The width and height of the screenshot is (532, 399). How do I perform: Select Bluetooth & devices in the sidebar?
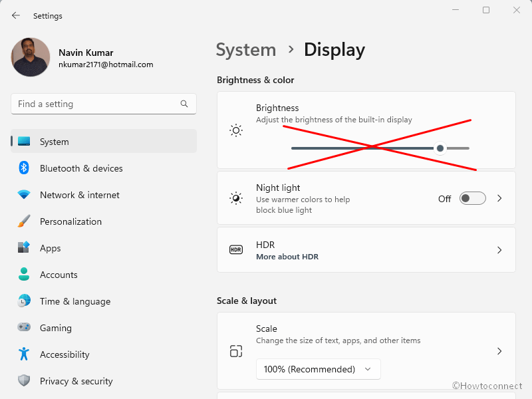(81, 168)
